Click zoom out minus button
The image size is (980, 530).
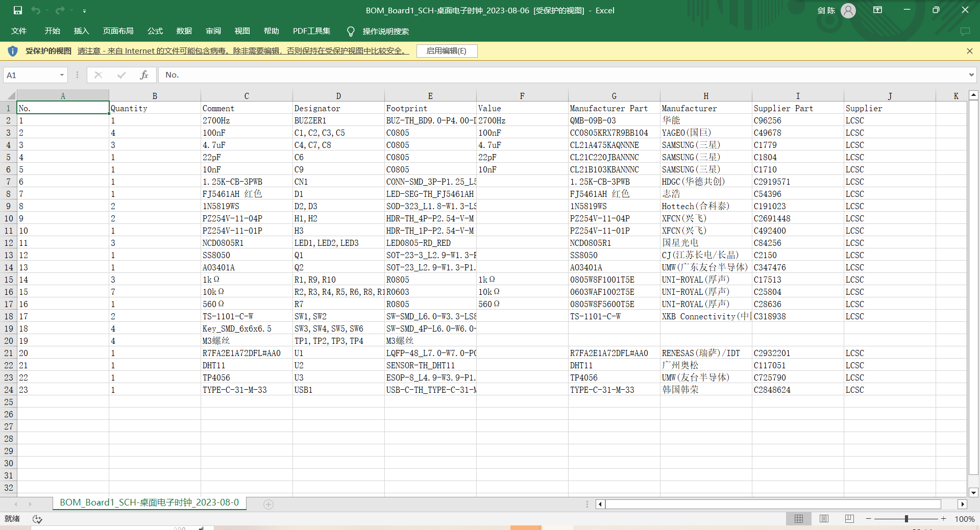868,519
